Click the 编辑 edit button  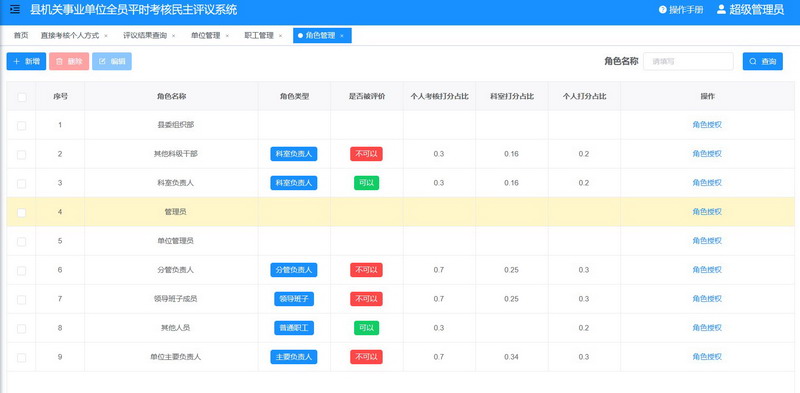point(112,61)
